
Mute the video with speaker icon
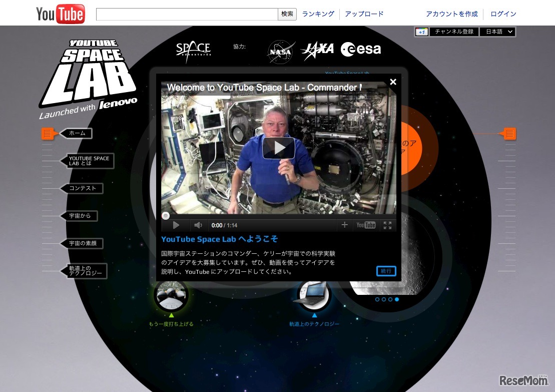click(198, 225)
